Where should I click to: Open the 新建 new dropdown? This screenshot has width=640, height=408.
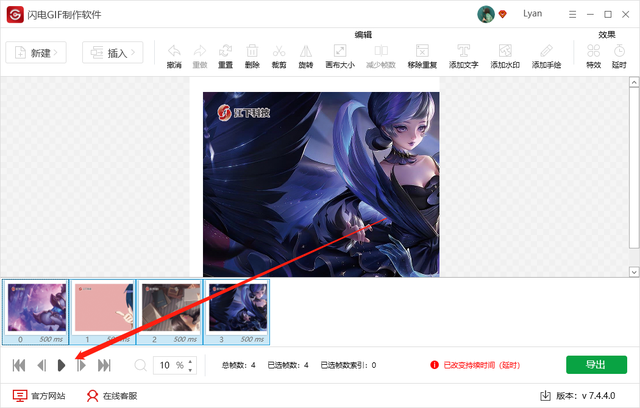[36, 53]
